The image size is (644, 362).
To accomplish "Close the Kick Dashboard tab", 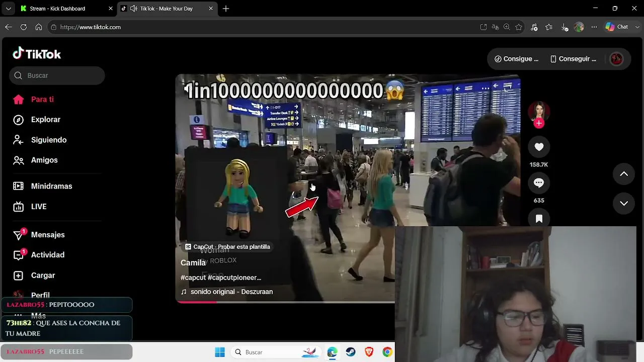I will (x=111, y=9).
